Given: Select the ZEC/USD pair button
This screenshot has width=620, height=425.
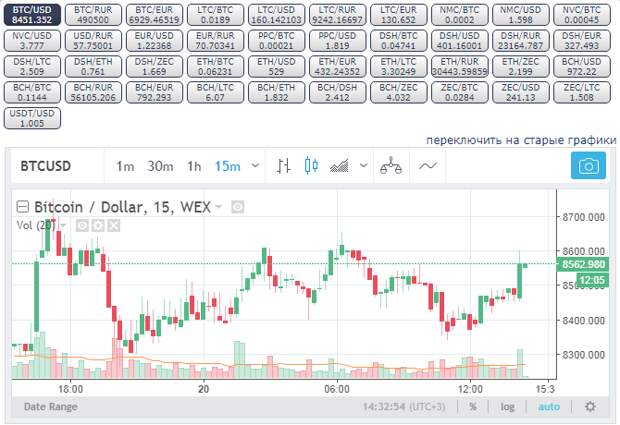Looking at the screenshot, I should click(521, 93).
